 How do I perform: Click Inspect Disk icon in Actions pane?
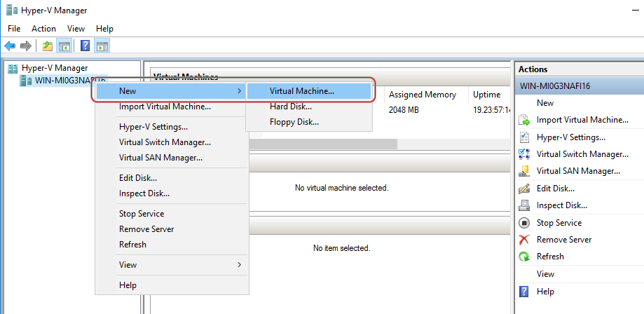[524, 205]
